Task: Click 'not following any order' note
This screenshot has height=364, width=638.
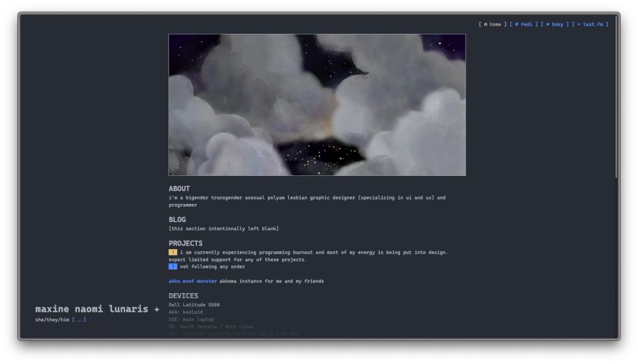Action: coord(212,267)
